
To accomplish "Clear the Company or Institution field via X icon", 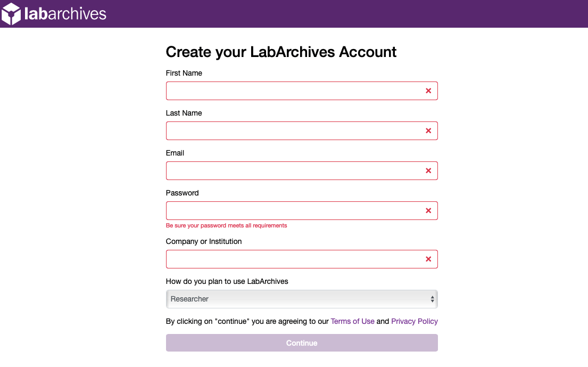I will (x=428, y=259).
